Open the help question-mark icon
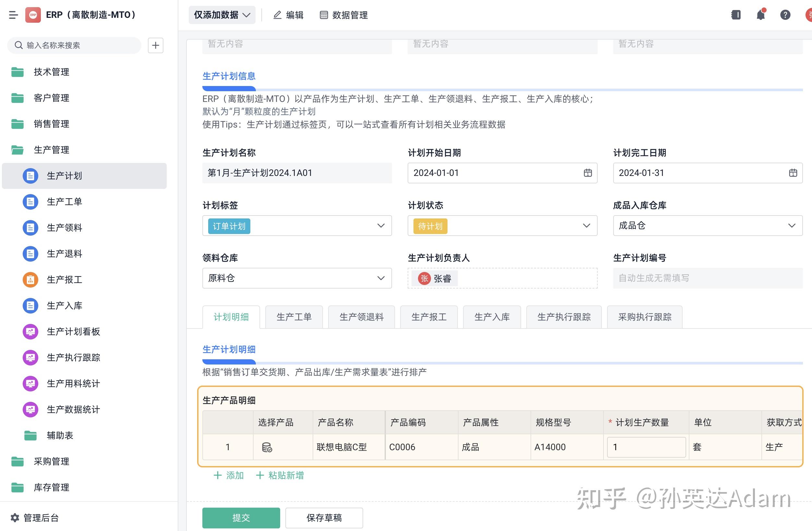 point(785,15)
